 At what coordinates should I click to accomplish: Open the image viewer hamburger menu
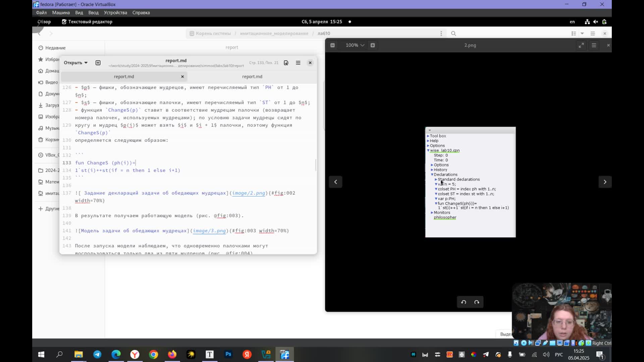[594, 45]
